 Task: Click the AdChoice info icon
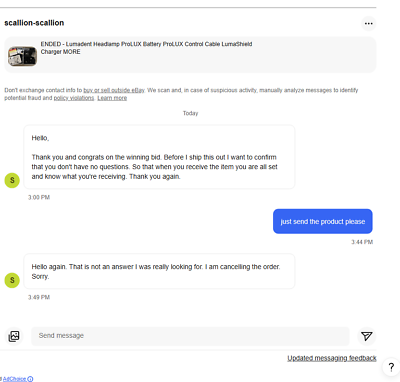click(x=30, y=379)
